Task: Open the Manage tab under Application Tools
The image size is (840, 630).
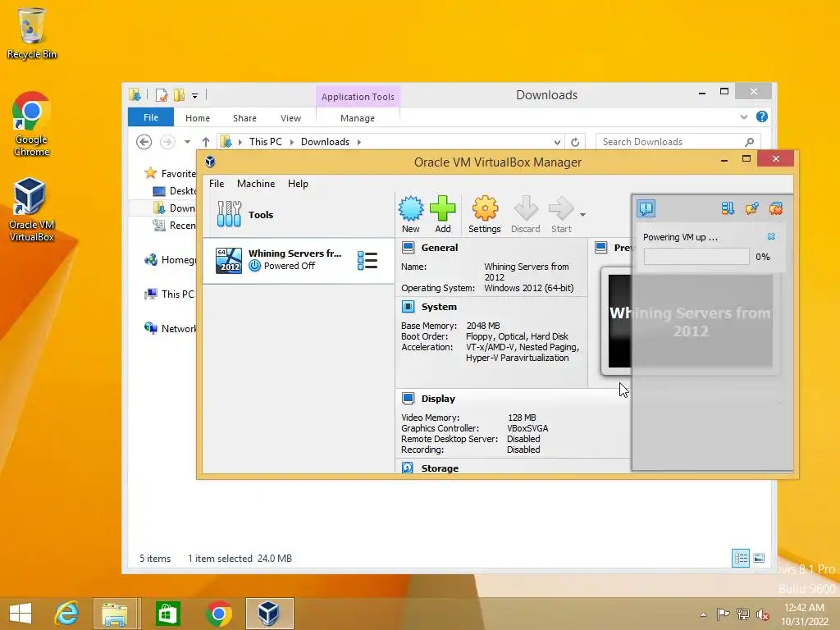Action: [x=358, y=118]
